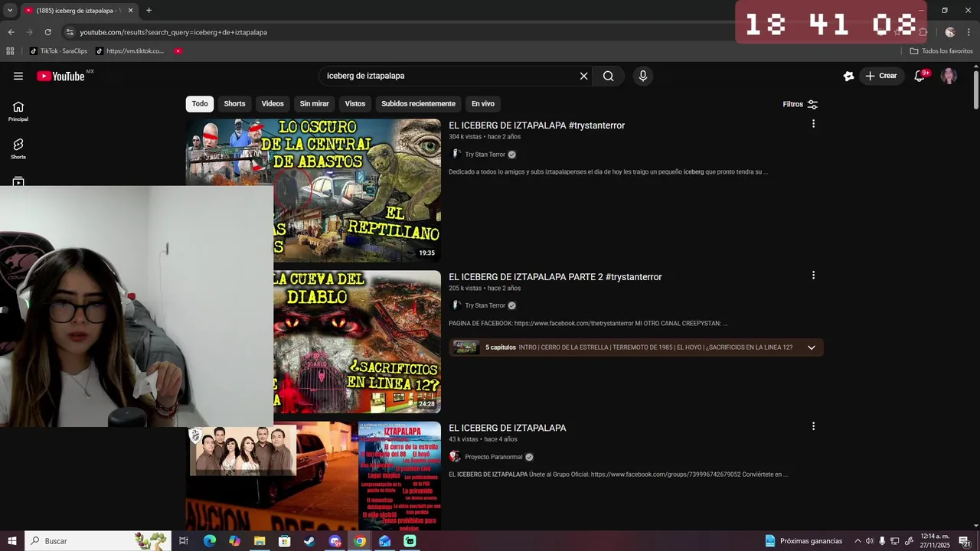The width and height of the screenshot is (980, 551).
Task: Click the browser address bar URL
Action: point(174,32)
